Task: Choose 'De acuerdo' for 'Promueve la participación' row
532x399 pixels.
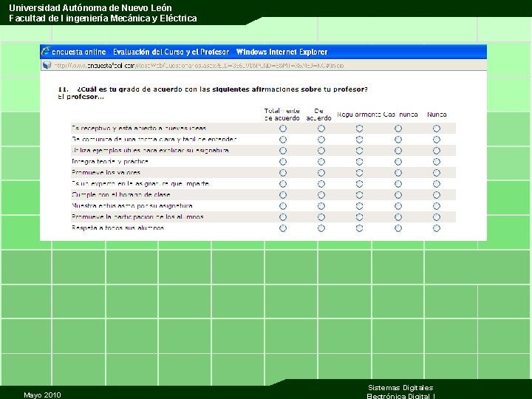Action: (321, 217)
